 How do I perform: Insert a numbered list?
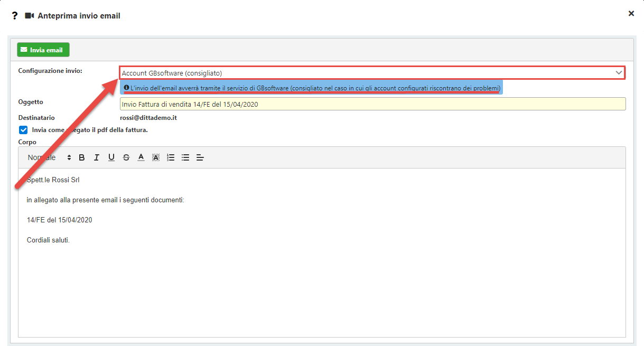pyautogui.click(x=171, y=157)
